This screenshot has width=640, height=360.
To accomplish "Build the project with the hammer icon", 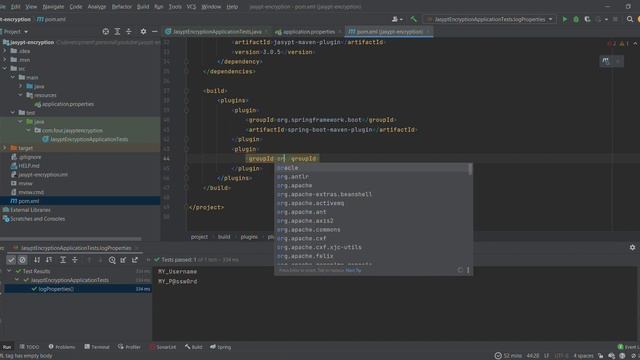I will click(x=413, y=19).
